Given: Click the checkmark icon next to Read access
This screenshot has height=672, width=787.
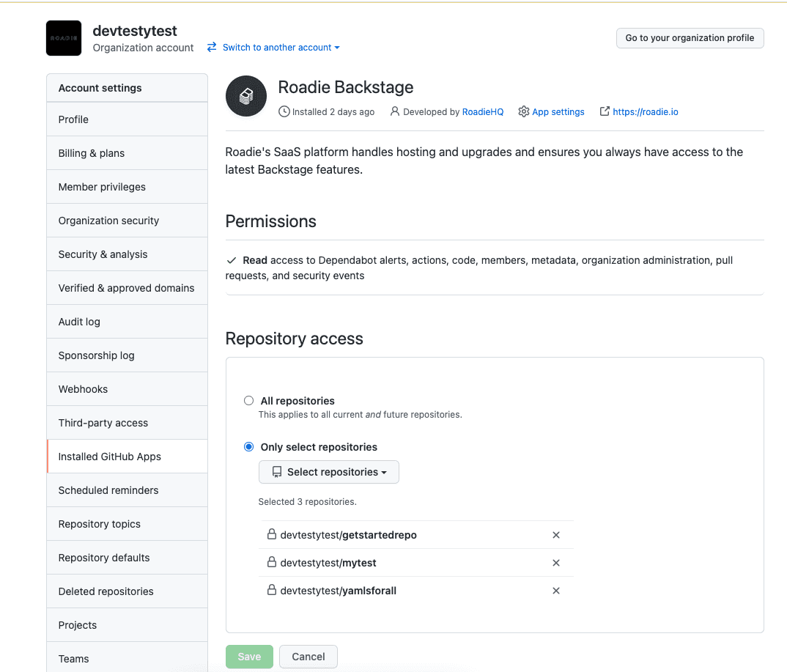Looking at the screenshot, I should 232,260.
